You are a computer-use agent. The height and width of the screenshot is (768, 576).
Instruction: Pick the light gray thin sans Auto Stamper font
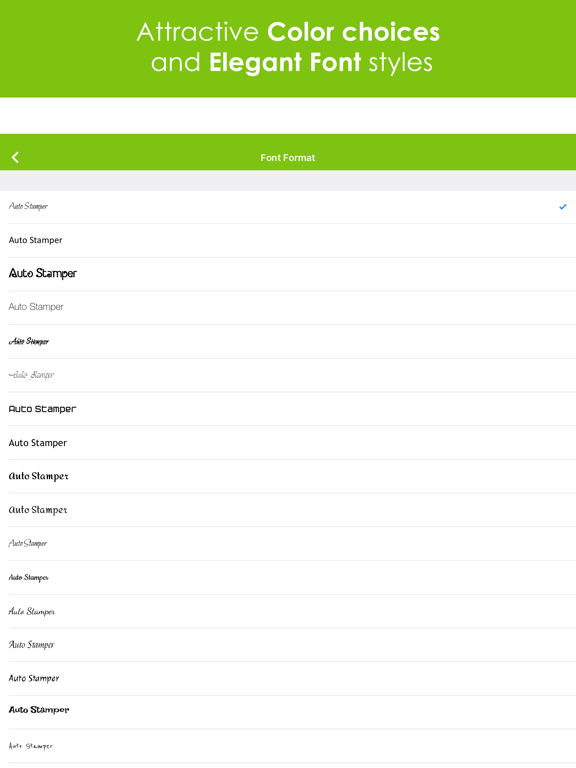pyautogui.click(x=288, y=307)
